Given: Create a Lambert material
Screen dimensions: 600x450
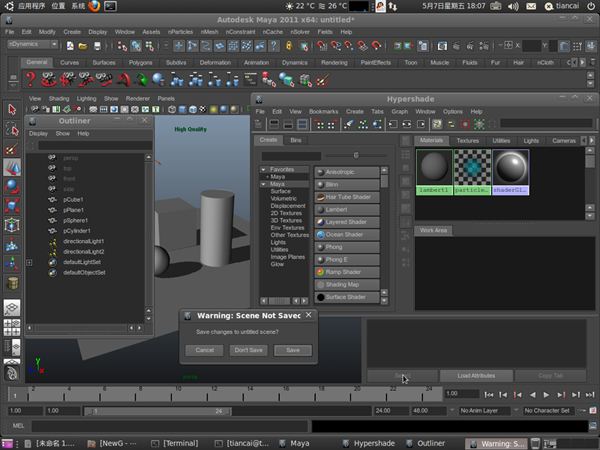Looking at the screenshot, I should coord(347,209).
